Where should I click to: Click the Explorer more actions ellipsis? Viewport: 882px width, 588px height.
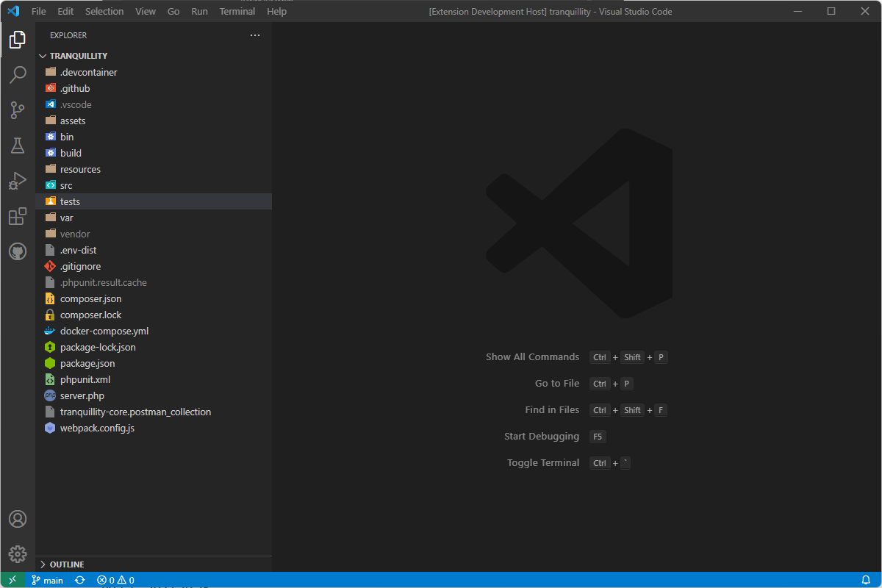pos(255,35)
